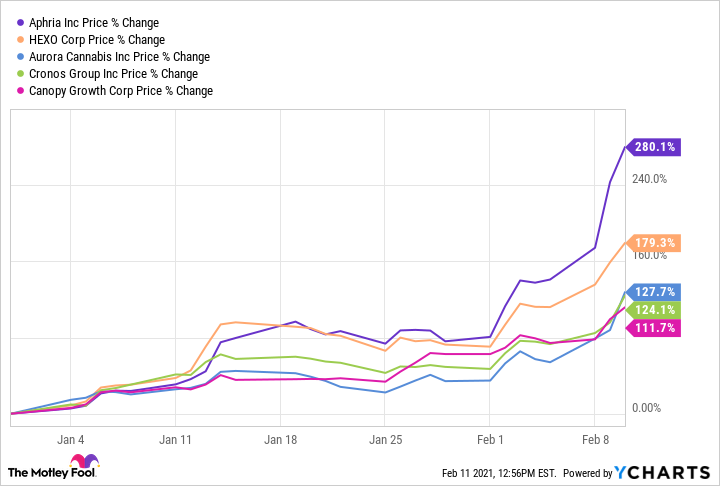
Task: Click the green Cronos Group legend dot
Action: coord(20,73)
